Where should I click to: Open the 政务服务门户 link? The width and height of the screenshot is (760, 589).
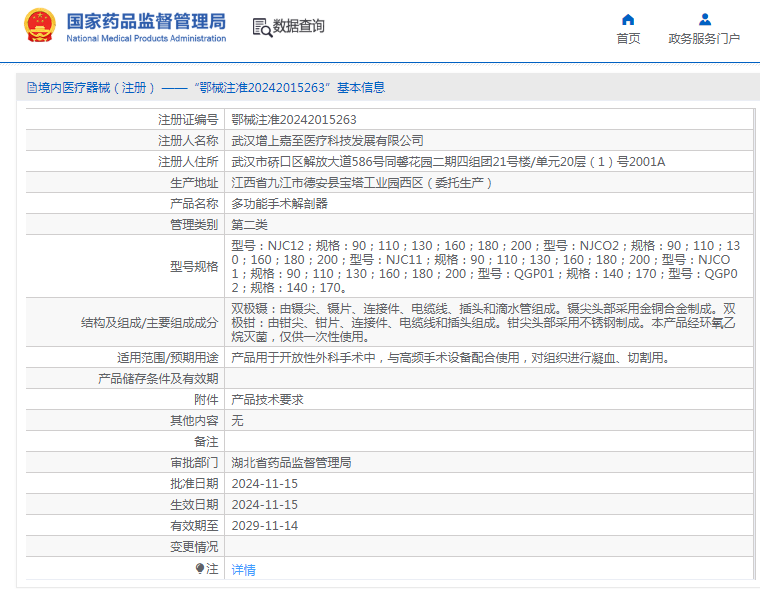704,38
